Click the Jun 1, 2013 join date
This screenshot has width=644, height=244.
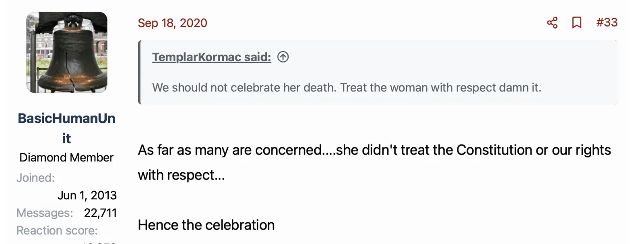[x=87, y=195]
